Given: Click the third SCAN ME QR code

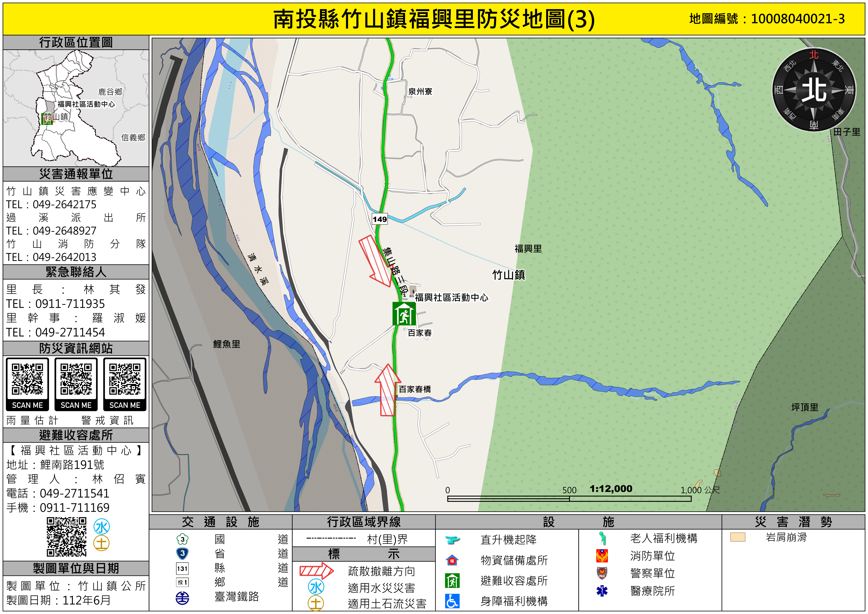Looking at the screenshot, I should (125, 379).
